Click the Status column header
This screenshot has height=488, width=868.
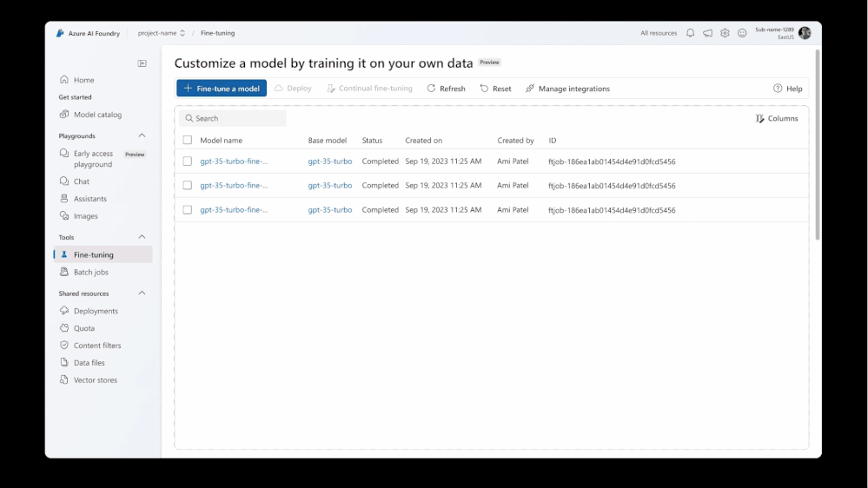[x=372, y=141]
